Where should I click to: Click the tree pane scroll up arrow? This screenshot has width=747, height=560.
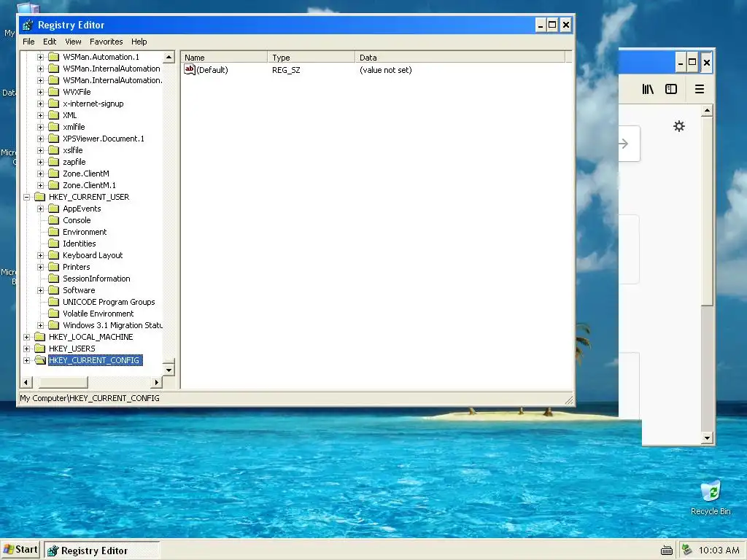pos(169,57)
